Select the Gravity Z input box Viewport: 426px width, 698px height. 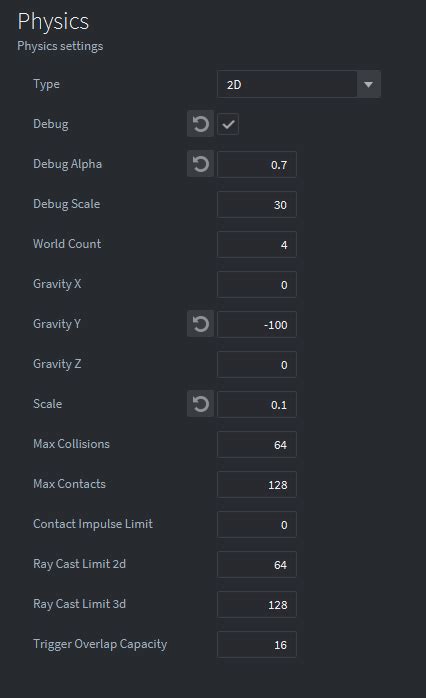tap(257, 365)
